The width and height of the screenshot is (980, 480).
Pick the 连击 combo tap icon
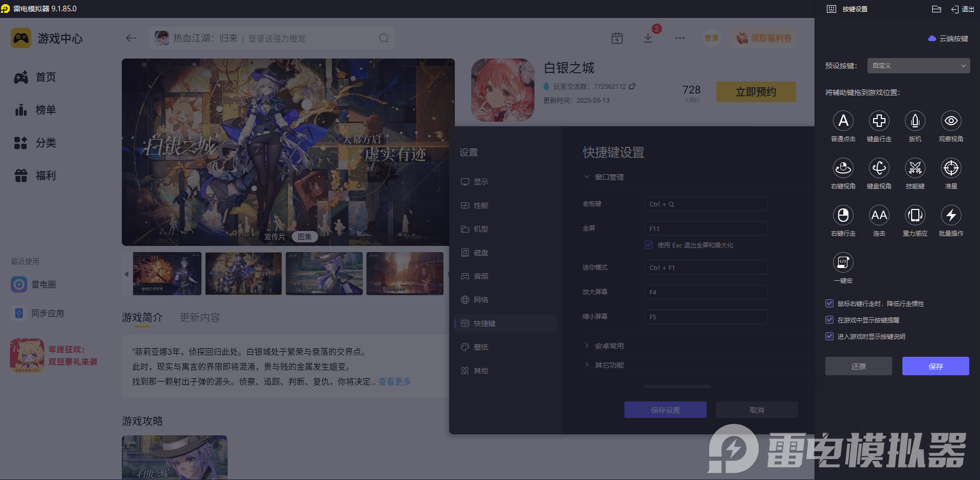tap(879, 215)
